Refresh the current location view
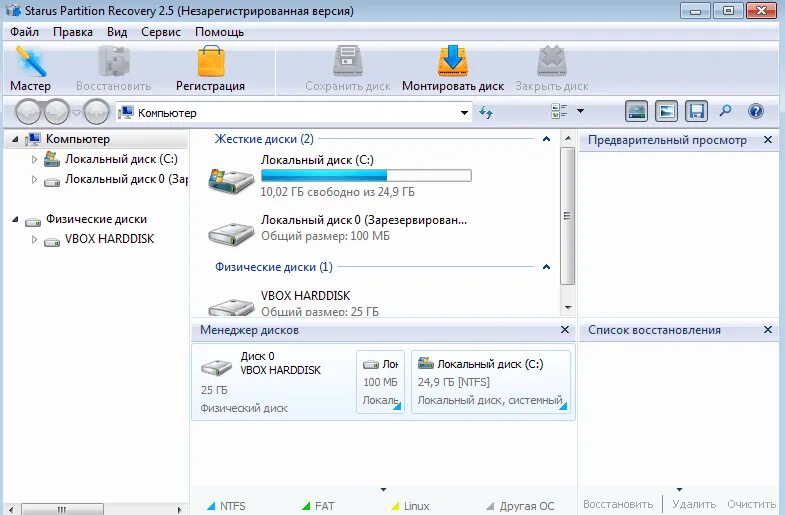This screenshot has width=785, height=515. click(x=486, y=112)
